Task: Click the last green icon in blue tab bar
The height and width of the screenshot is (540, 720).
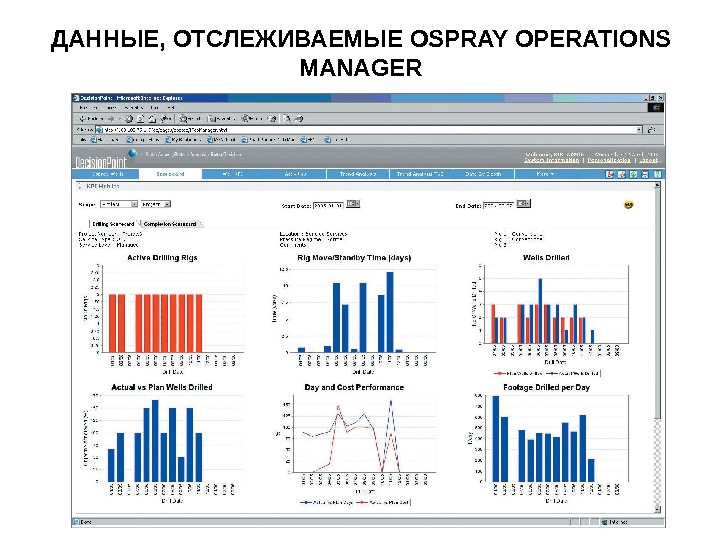Action: [x=657, y=174]
